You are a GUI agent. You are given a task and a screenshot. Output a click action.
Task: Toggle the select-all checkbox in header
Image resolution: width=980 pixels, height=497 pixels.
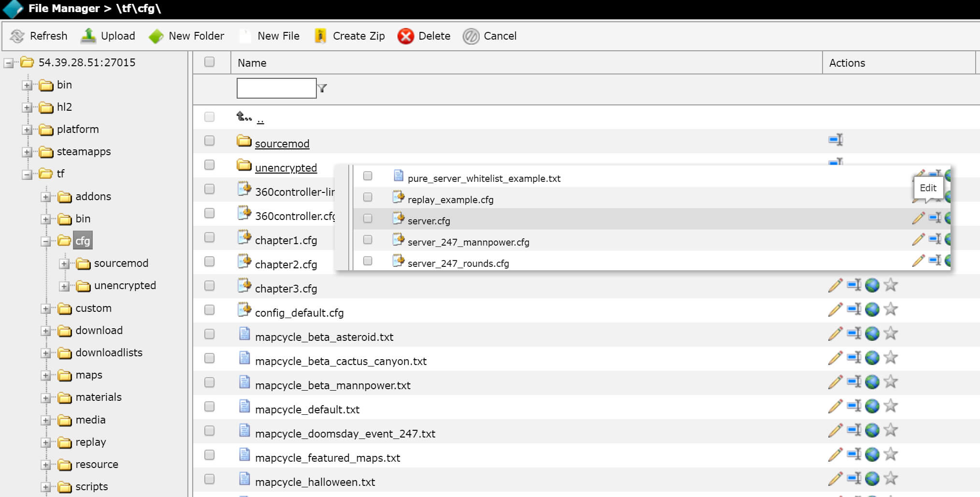[209, 62]
